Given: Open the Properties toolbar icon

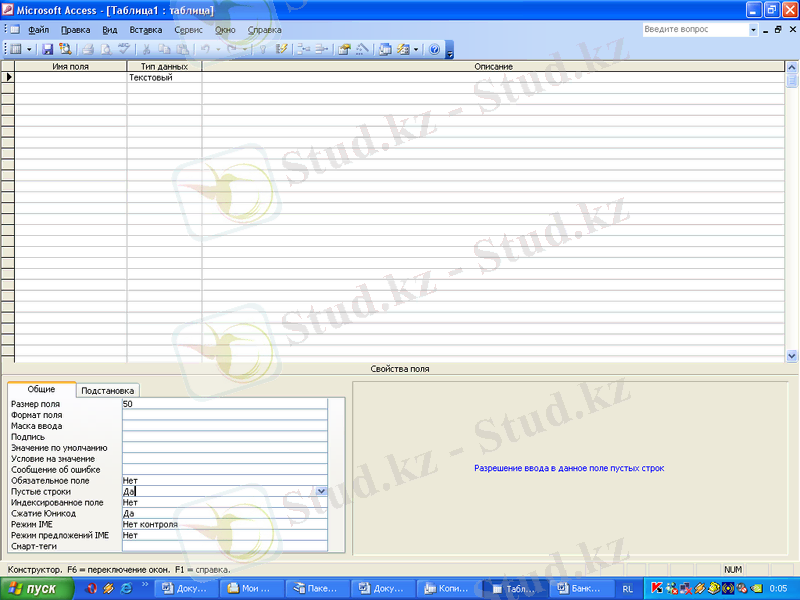Looking at the screenshot, I should click(x=344, y=49).
